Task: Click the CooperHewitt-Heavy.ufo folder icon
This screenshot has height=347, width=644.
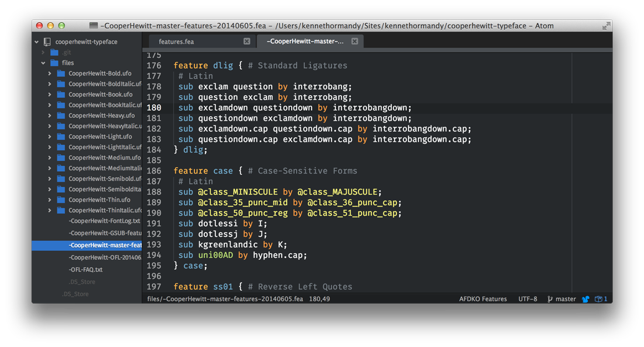Action: pos(61,115)
